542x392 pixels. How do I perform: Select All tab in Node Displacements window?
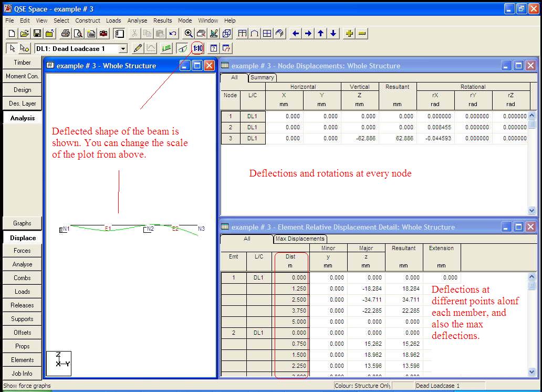point(234,77)
